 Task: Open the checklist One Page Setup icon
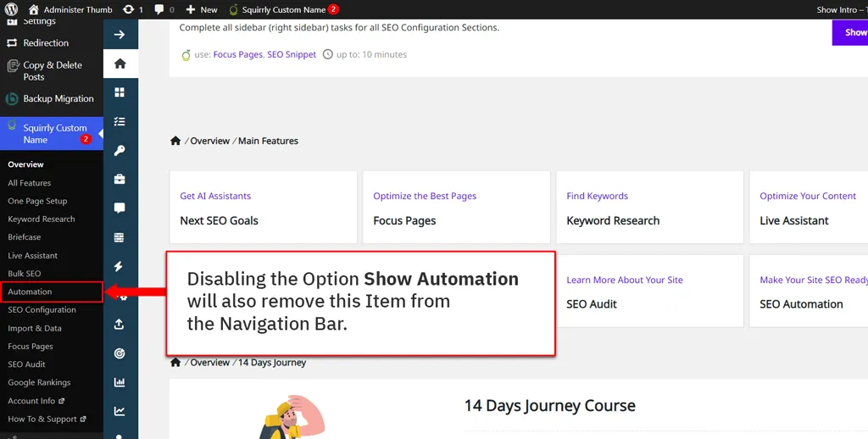[x=120, y=121]
